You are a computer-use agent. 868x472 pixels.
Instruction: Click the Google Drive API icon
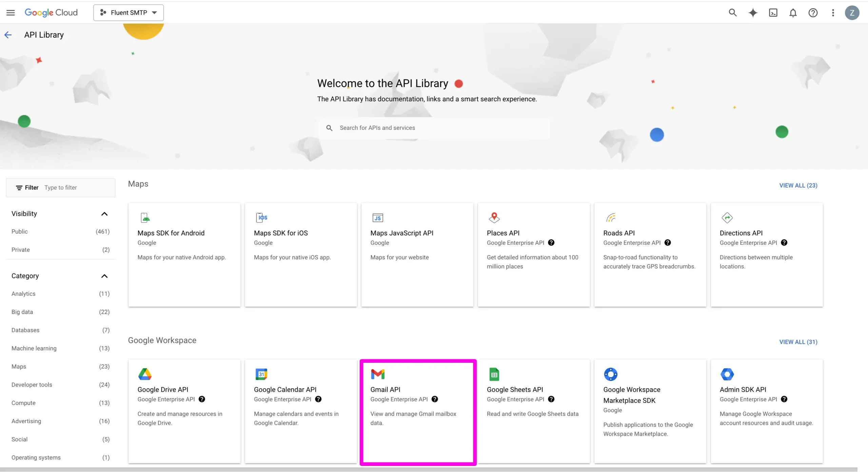(146, 374)
